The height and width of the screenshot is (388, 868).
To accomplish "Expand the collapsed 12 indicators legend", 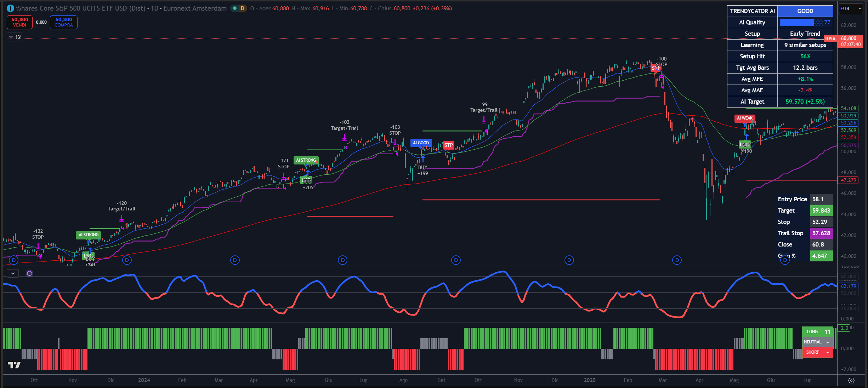I will (15, 37).
